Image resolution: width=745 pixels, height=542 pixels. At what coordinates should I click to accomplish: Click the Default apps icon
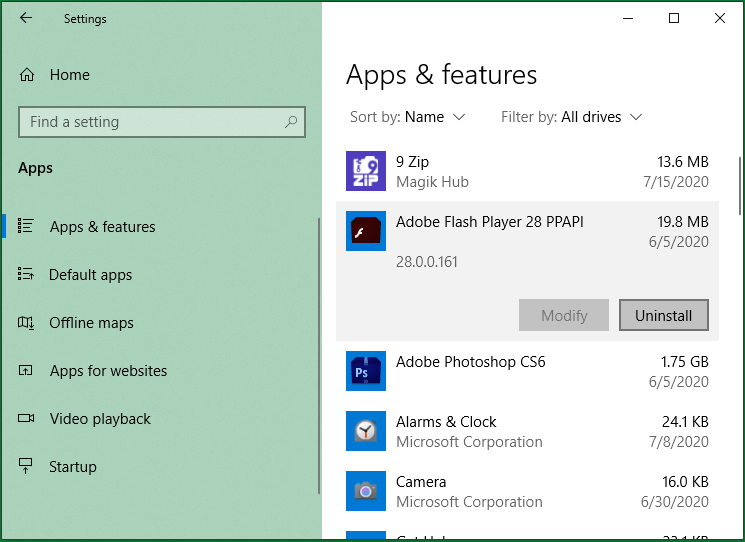[26, 274]
